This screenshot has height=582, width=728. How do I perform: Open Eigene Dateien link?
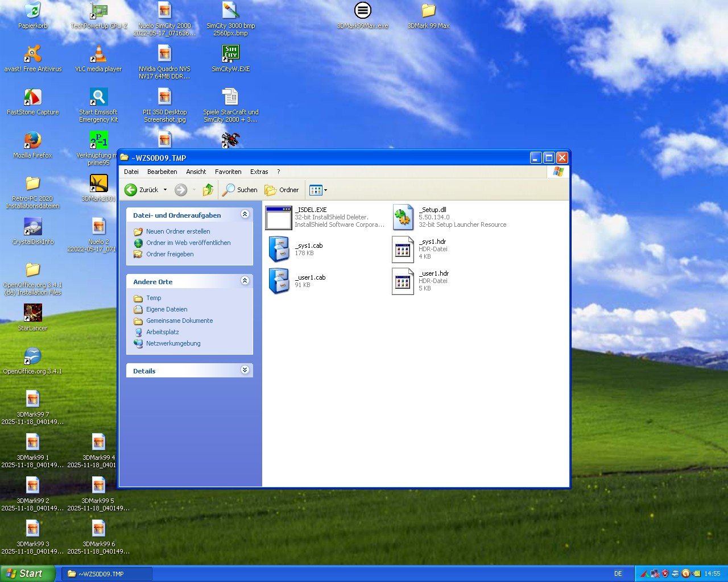167,309
